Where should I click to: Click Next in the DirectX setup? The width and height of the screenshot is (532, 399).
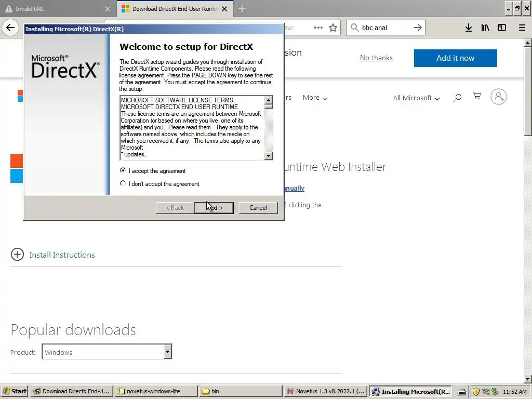(214, 208)
